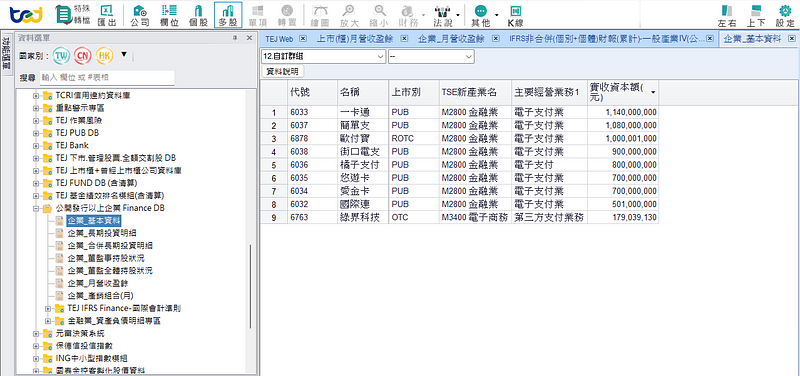This screenshot has height=376, width=800.
Task: Open the 法說 dropdown arrow
Action: [458, 15]
